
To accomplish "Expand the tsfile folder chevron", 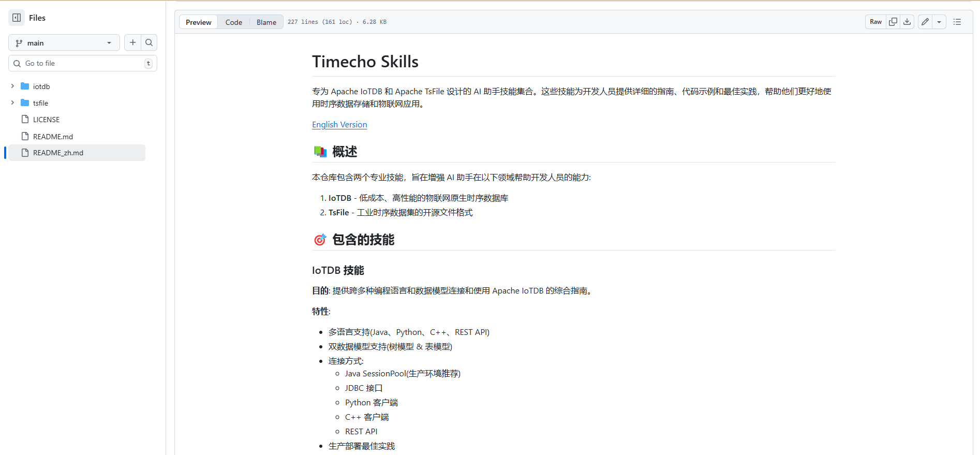I will pyautogui.click(x=12, y=102).
